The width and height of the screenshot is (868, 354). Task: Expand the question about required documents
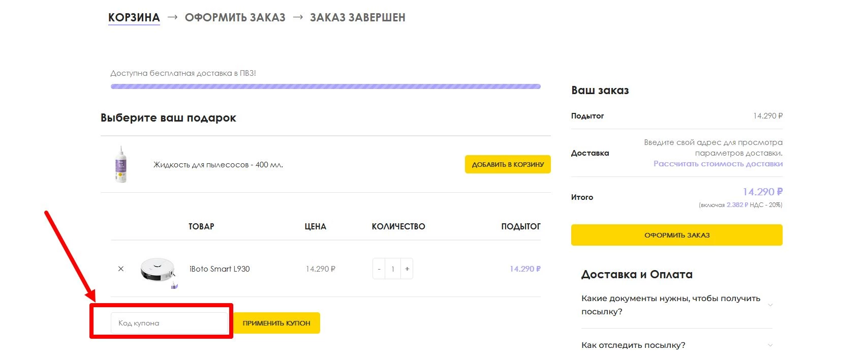pos(671,305)
